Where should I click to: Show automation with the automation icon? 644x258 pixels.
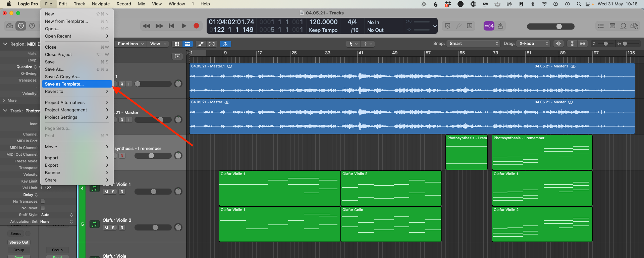(x=201, y=44)
